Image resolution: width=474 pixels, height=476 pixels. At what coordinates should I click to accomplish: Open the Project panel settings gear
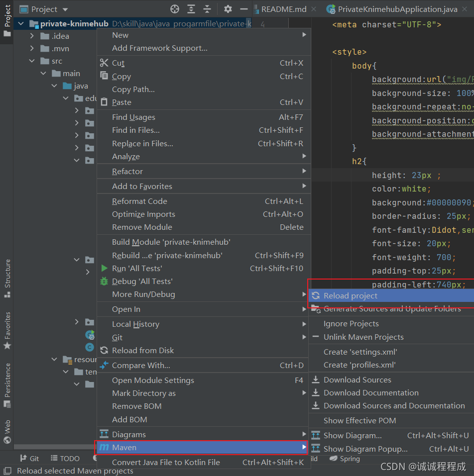[228, 8]
